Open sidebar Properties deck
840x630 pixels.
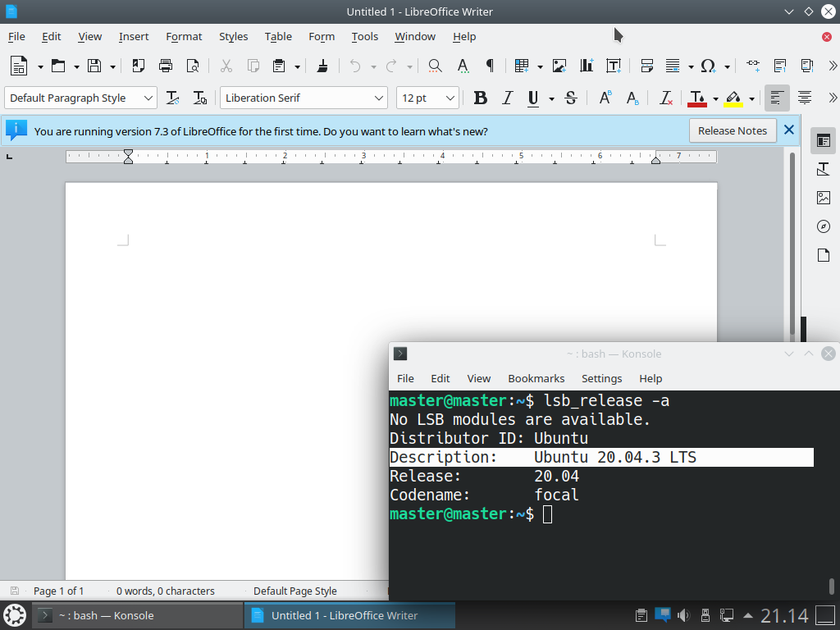click(x=824, y=141)
